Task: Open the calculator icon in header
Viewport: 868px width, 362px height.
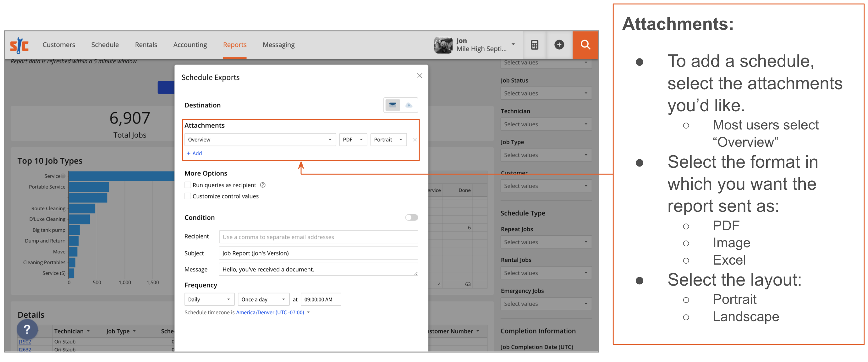Action: tap(535, 45)
